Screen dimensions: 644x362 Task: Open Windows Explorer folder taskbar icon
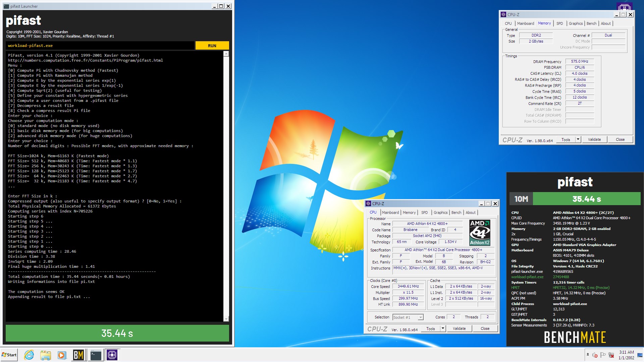pos(45,355)
